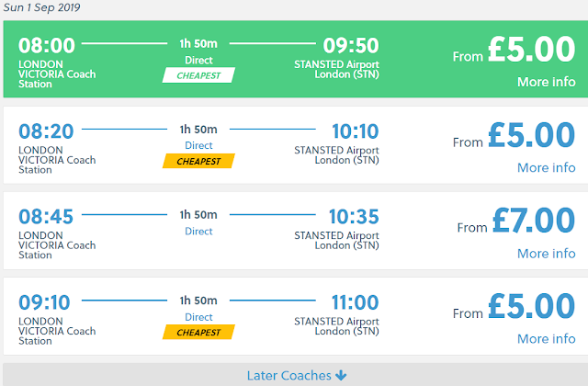
Task: Open More info for the 08:20 coach
Action: click(546, 167)
